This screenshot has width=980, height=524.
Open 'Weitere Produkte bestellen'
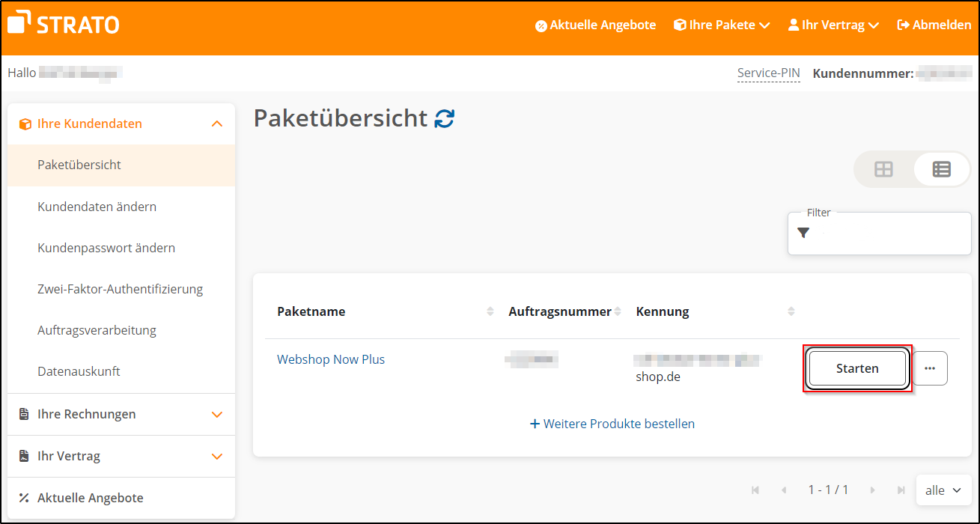point(612,424)
